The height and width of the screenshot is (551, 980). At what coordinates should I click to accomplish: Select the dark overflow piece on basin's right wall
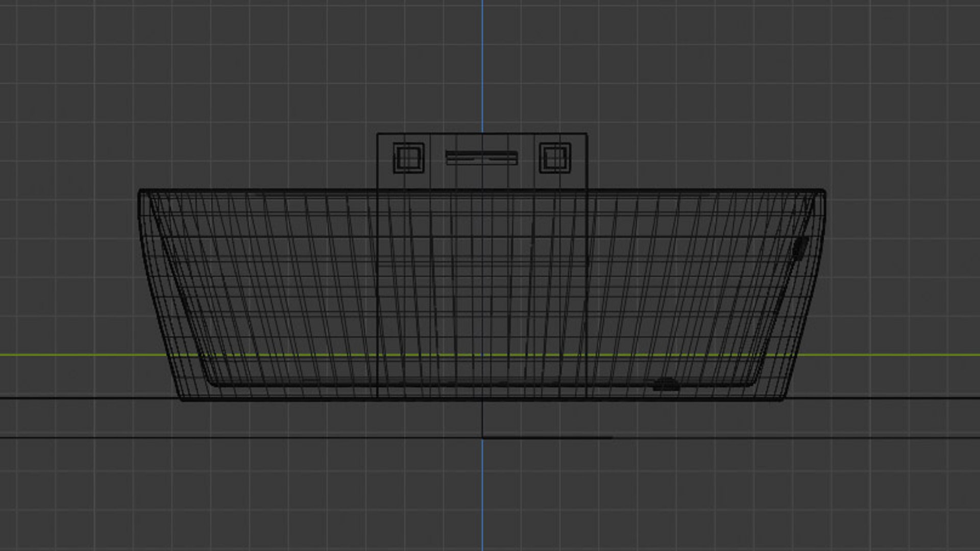pyautogui.click(x=800, y=248)
